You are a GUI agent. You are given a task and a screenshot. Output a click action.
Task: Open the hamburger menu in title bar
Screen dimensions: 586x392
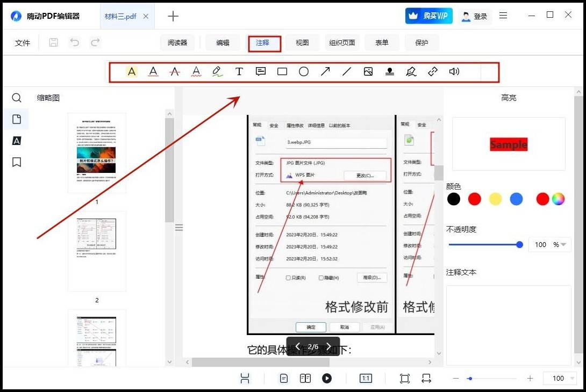pos(503,16)
